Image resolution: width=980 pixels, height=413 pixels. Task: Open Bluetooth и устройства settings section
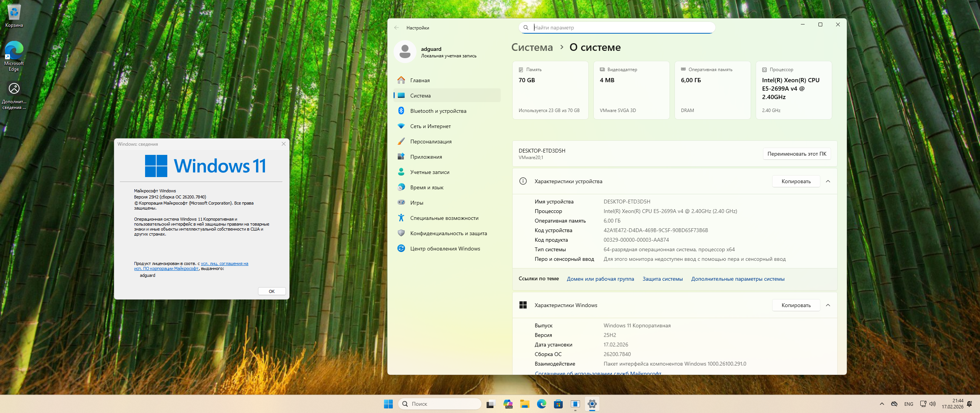click(438, 111)
